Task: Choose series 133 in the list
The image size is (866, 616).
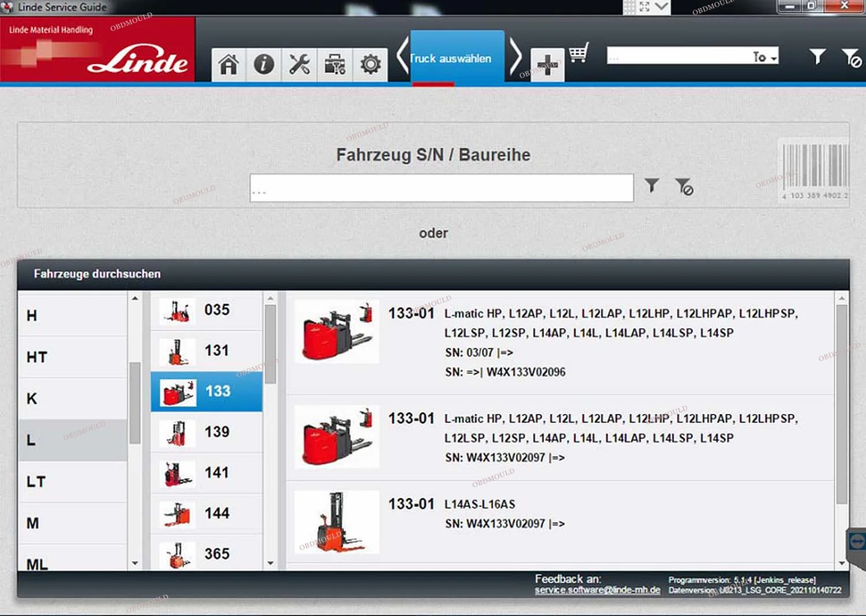Action: pyautogui.click(x=207, y=391)
